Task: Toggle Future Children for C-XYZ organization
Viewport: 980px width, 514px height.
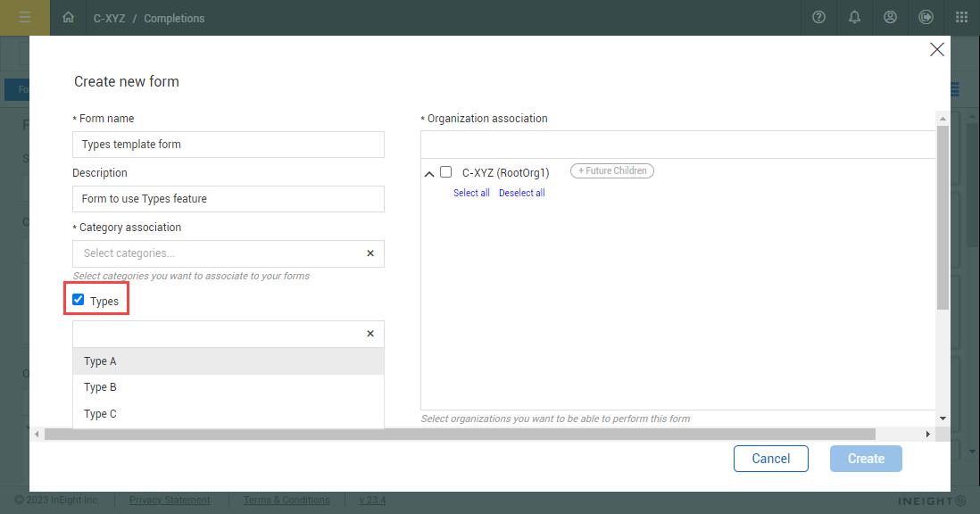Action: (x=611, y=170)
